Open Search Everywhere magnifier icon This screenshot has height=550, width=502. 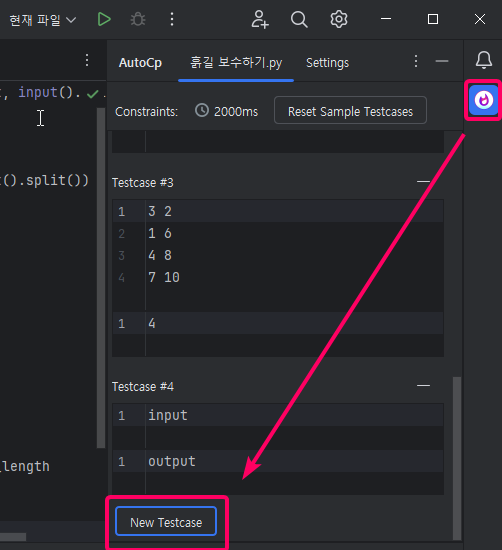click(x=299, y=19)
